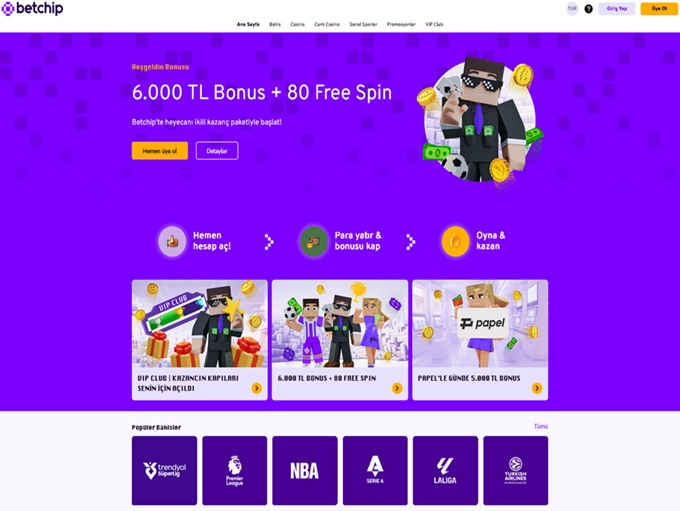The height and width of the screenshot is (511, 680).
Task: Open the LaLiga tile
Action: pos(445,471)
